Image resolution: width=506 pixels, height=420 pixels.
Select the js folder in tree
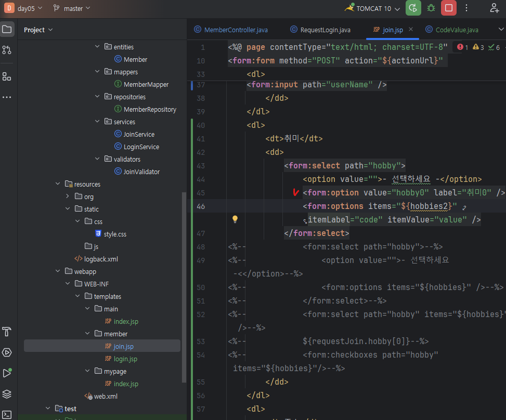point(92,246)
